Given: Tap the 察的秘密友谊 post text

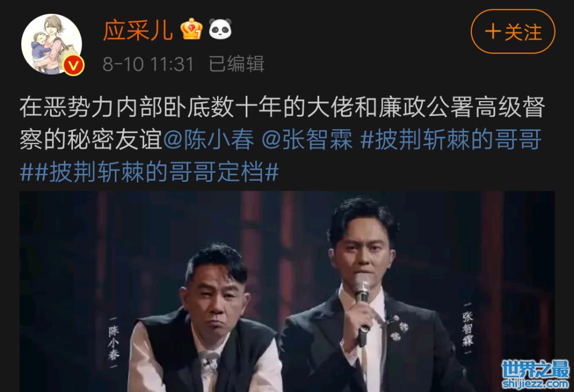Looking at the screenshot, I should point(91,140).
